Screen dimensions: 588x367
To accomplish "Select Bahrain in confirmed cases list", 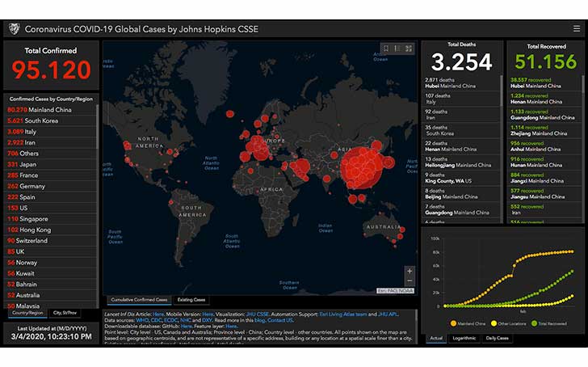I will tap(51, 284).
